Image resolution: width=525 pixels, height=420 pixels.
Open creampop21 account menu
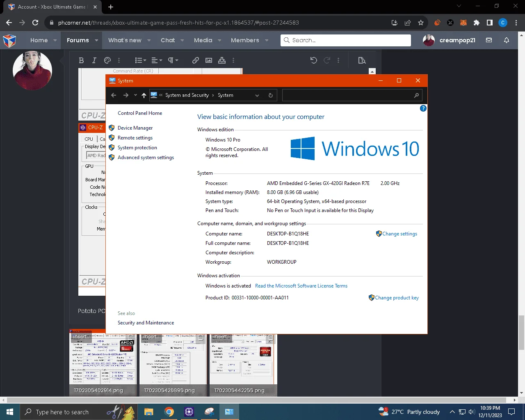[449, 40]
